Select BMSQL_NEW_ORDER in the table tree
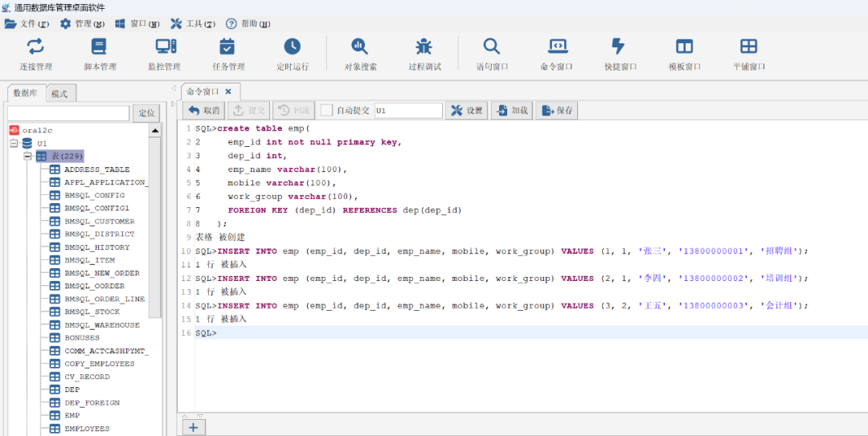868x436 pixels. coord(102,273)
